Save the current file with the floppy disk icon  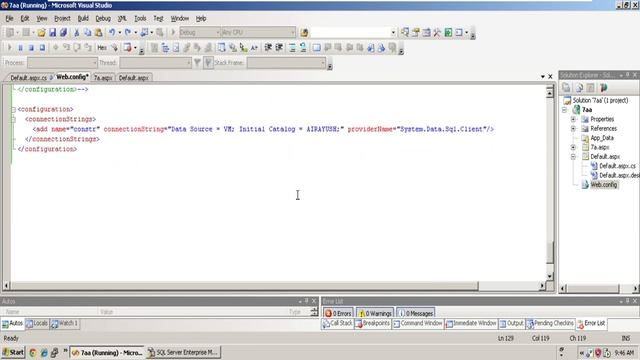(x=52, y=33)
